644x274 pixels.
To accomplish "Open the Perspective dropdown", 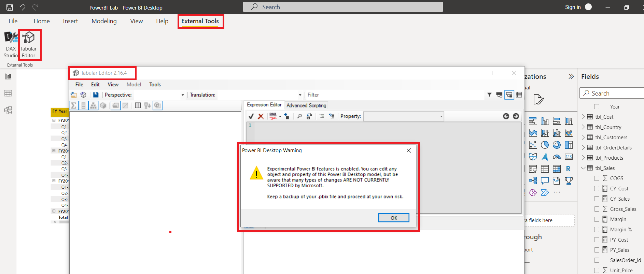I will click(183, 95).
